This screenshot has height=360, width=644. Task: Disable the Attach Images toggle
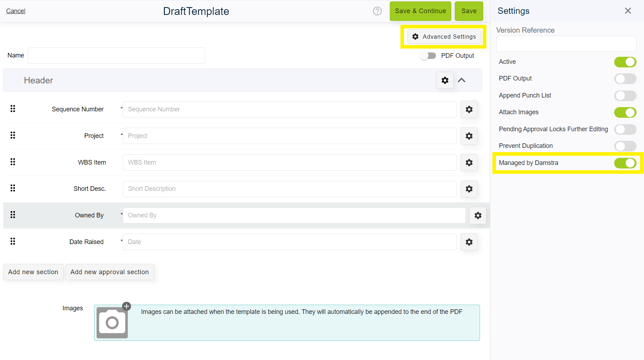625,112
